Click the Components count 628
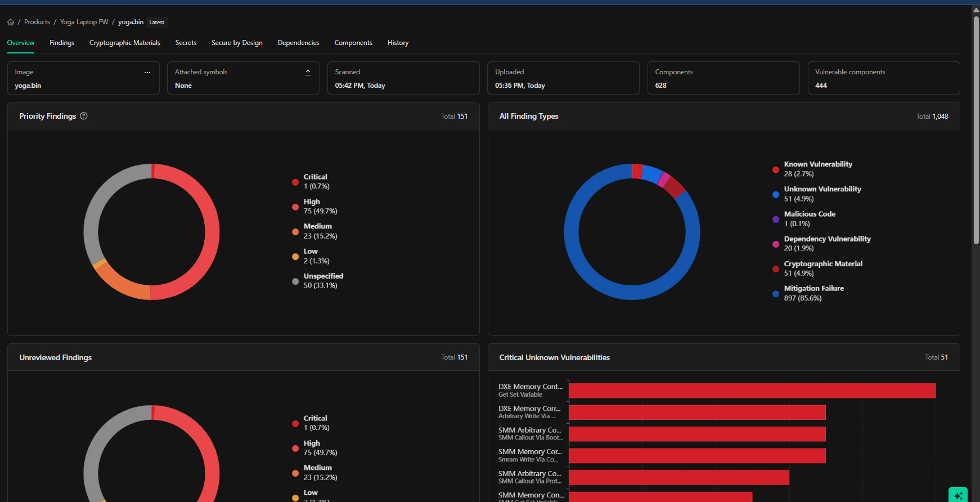The height and width of the screenshot is (502, 980). (661, 86)
